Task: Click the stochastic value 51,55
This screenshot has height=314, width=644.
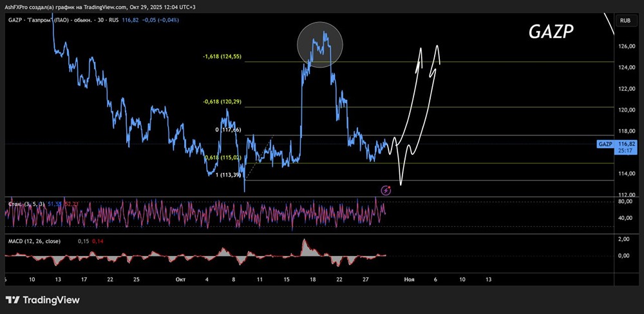Action: [54, 204]
